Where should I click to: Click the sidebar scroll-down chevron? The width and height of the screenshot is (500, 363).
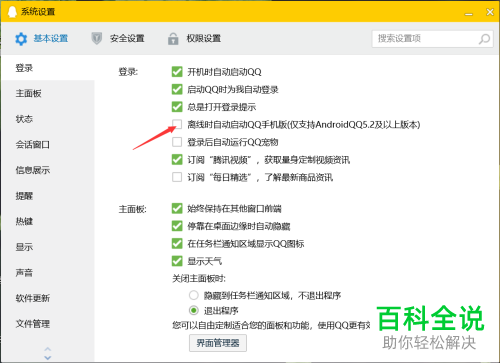pyautogui.click(x=48, y=357)
